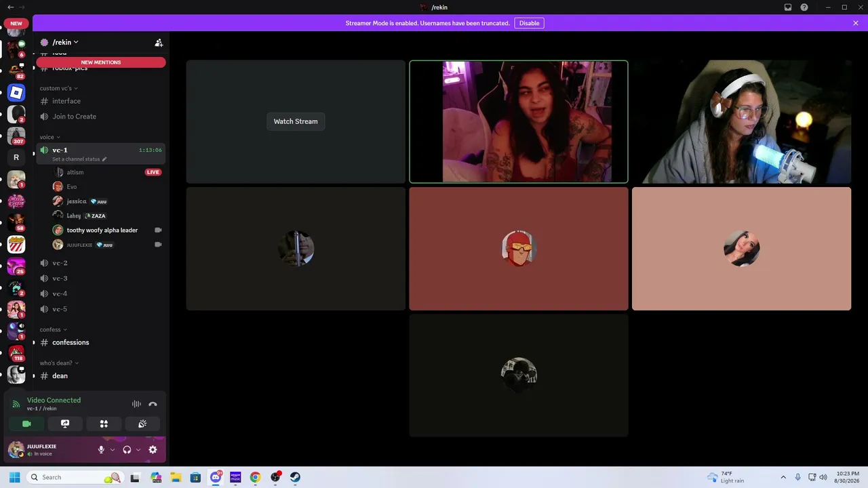This screenshot has width=868, height=488.
Task: Dismiss the Streamer Mode banner
Action: 856,23
